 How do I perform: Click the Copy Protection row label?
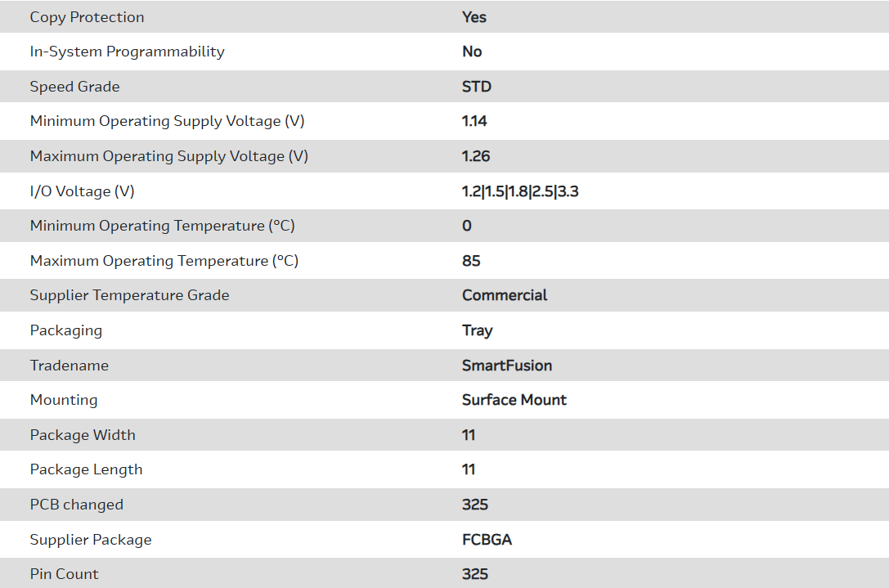coord(87,17)
